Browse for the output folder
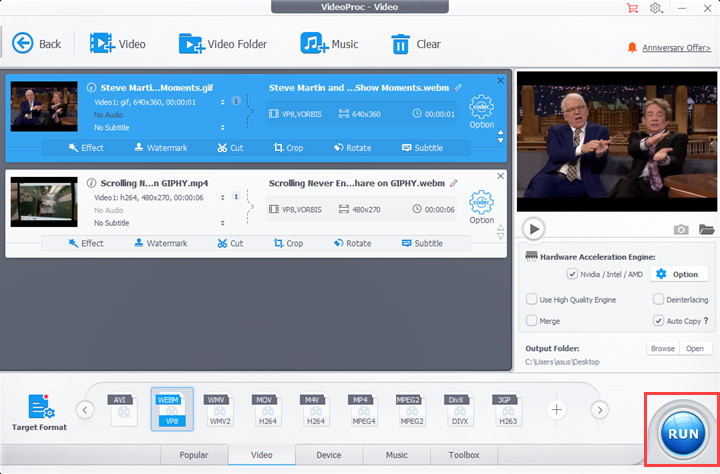The height and width of the screenshot is (474, 720). tap(663, 349)
